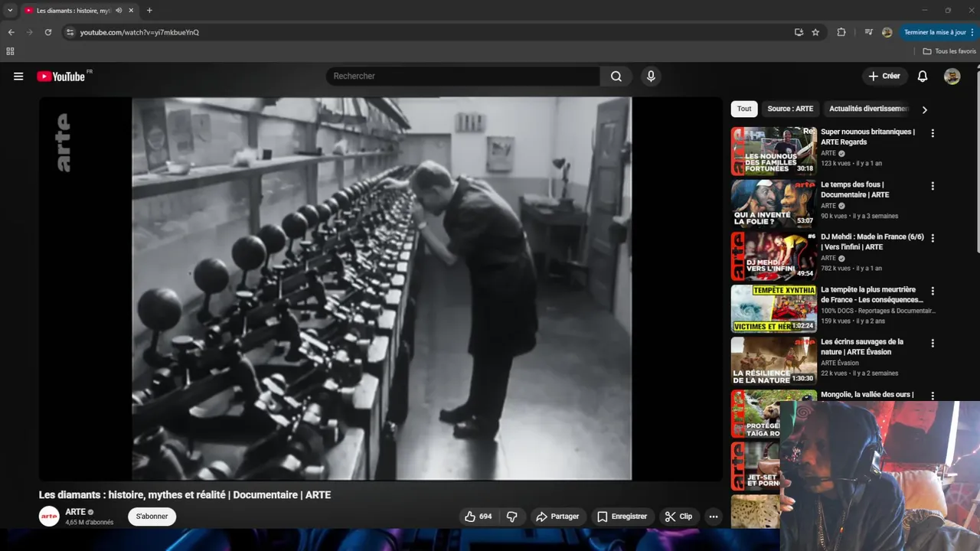Close the Les diamants browser tab
The image size is (980, 551).
point(132,11)
